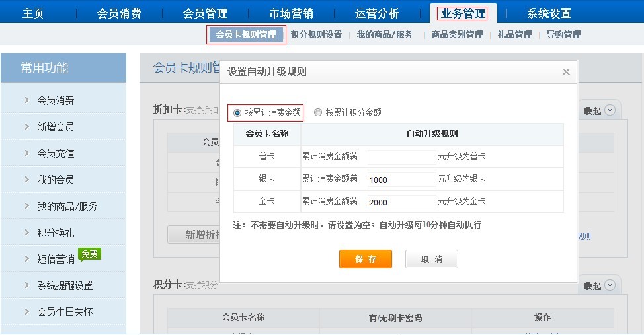Screen dimensions: 644x335
Task: Click the chevron icon next to 系统提醒设置
Action: tap(26, 285)
